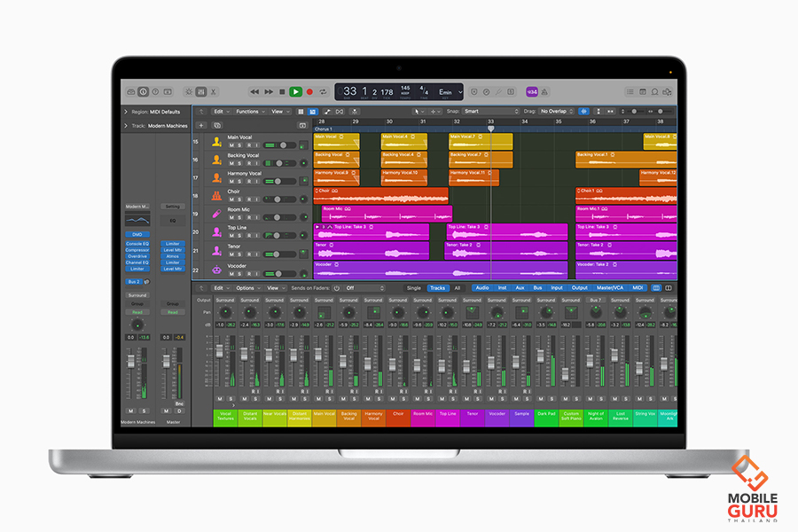
Task: Click the red Record button
Action: point(309,92)
